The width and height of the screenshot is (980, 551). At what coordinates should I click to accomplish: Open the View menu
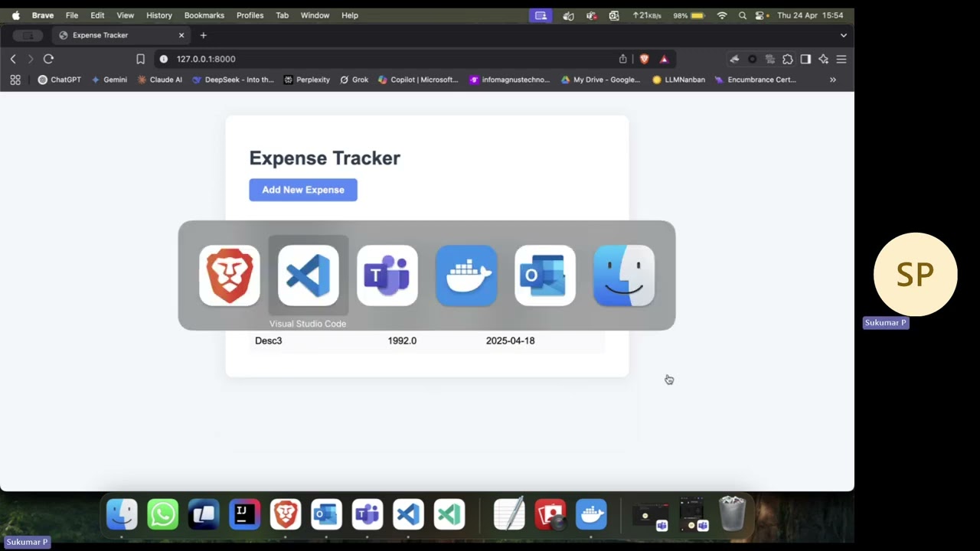coord(126,15)
